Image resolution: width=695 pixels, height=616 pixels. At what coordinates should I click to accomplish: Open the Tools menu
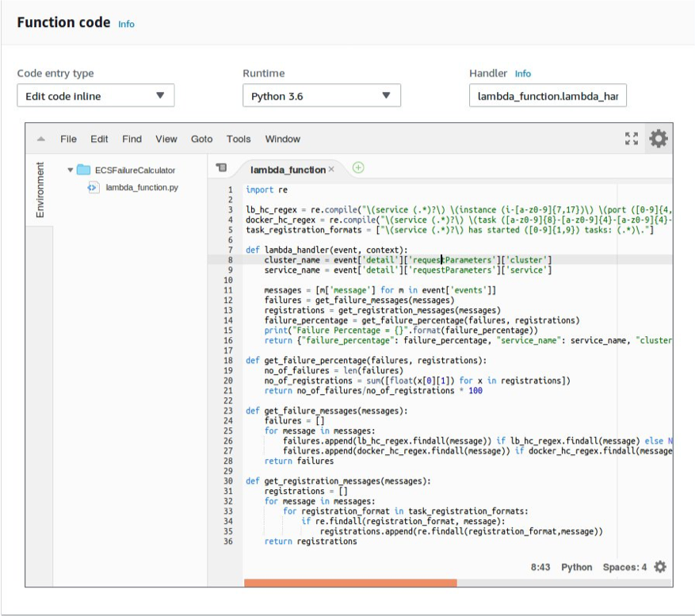tap(239, 139)
